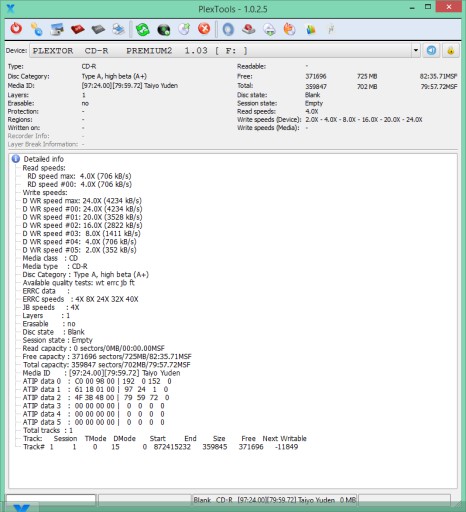Viewport: 466px width, 512px height.
Task: Click the blue round button beside device list
Action: click(431, 51)
